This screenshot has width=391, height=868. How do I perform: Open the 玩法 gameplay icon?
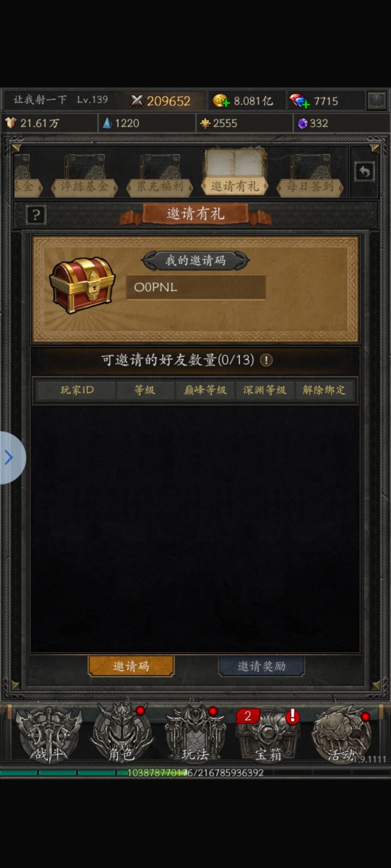(195, 734)
